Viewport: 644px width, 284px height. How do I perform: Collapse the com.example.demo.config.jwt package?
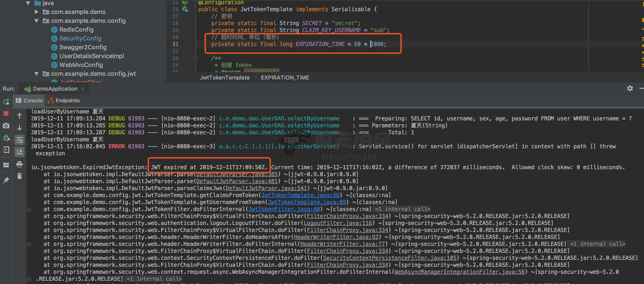[x=36, y=74]
